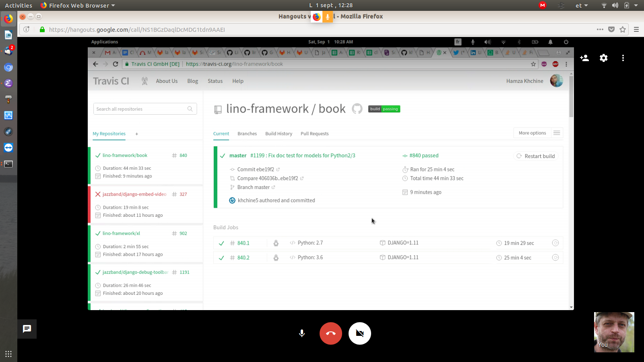
Task: Click the Chromium icon in the dock
Action: point(8,67)
